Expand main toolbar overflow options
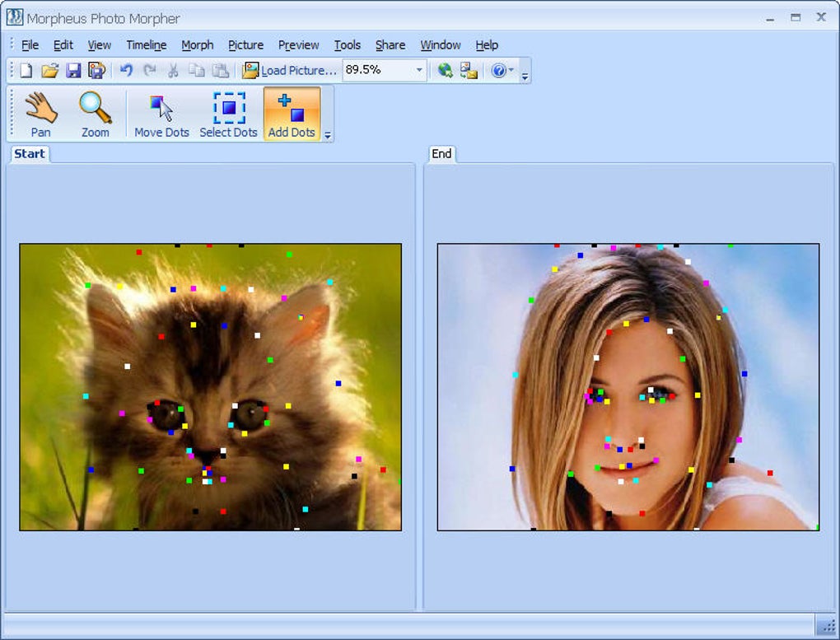840x640 pixels. [525, 77]
